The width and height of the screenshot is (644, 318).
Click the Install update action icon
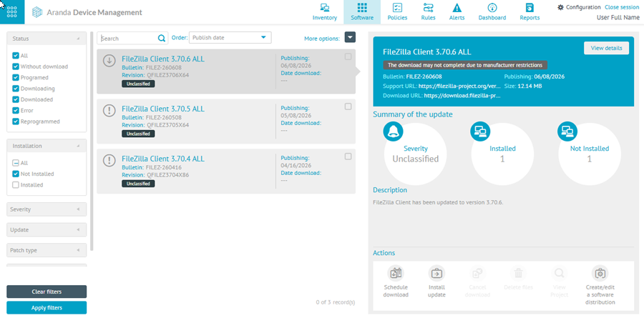(436, 273)
